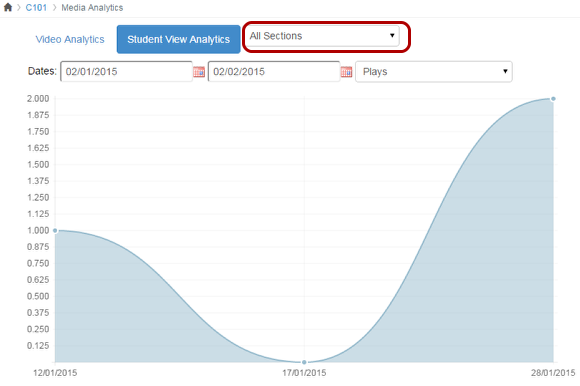Click the 12/01/2015 x-axis label
This screenshot has height=386, width=580.
click(x=55, y=373)
